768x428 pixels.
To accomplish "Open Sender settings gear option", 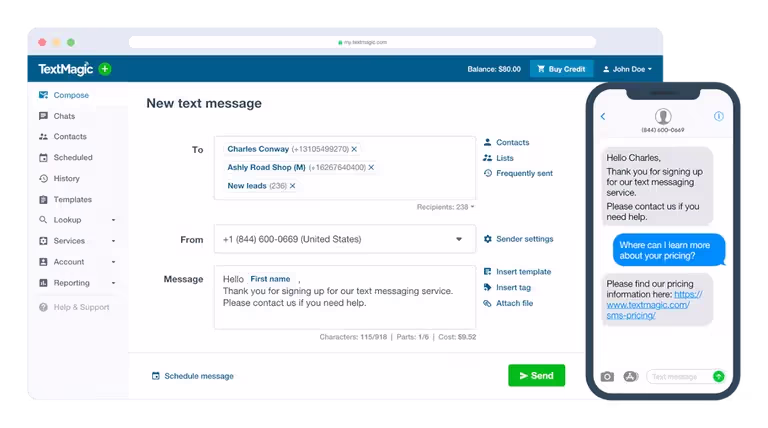I will (x=517, y=239).
